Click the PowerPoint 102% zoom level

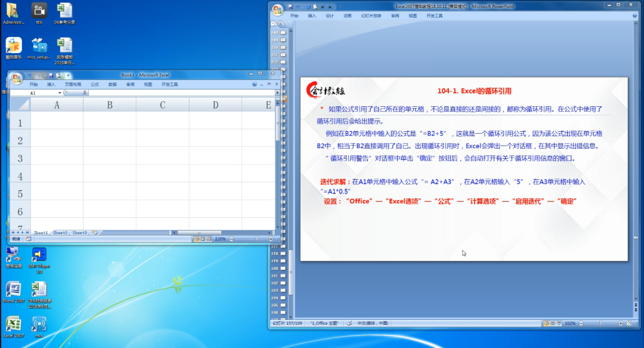coord(570,324)
